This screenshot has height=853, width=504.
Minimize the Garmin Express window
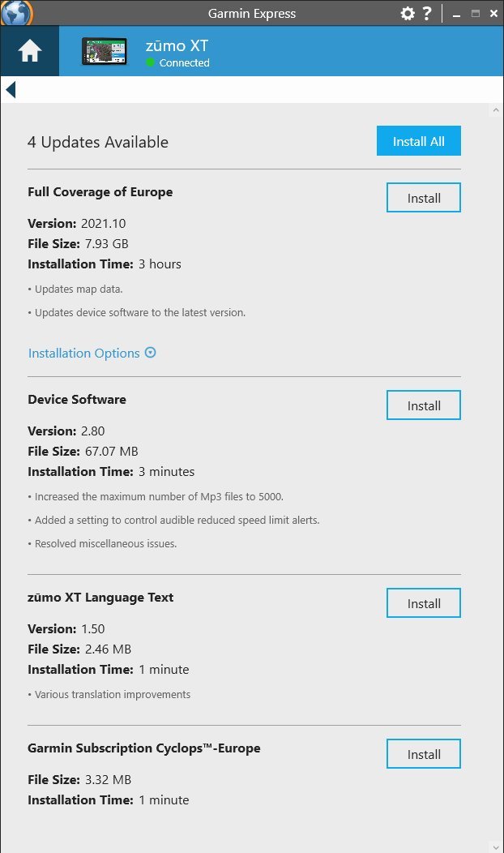457,14
